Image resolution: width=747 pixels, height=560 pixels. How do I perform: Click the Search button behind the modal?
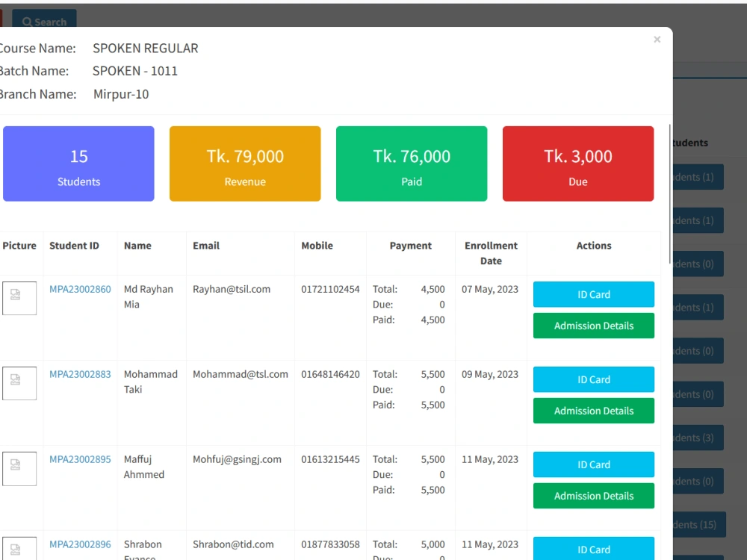[x=44, y=19]
